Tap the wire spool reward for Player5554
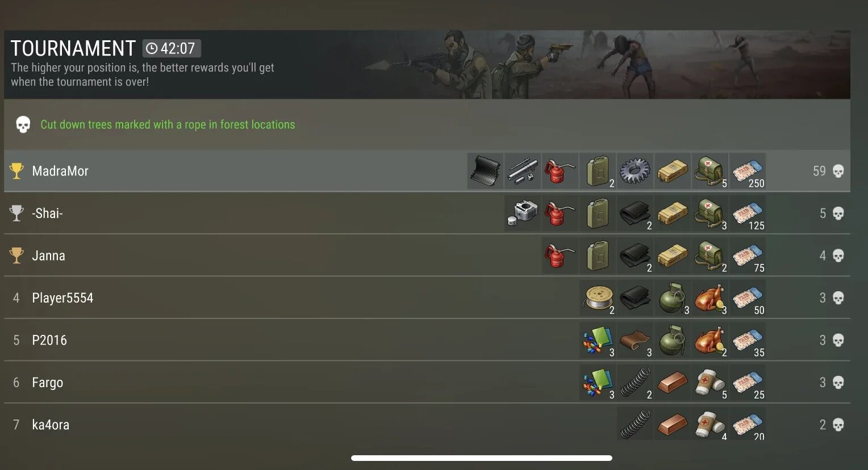The width and height of the screenshot is (868, 470). point(598,298)
